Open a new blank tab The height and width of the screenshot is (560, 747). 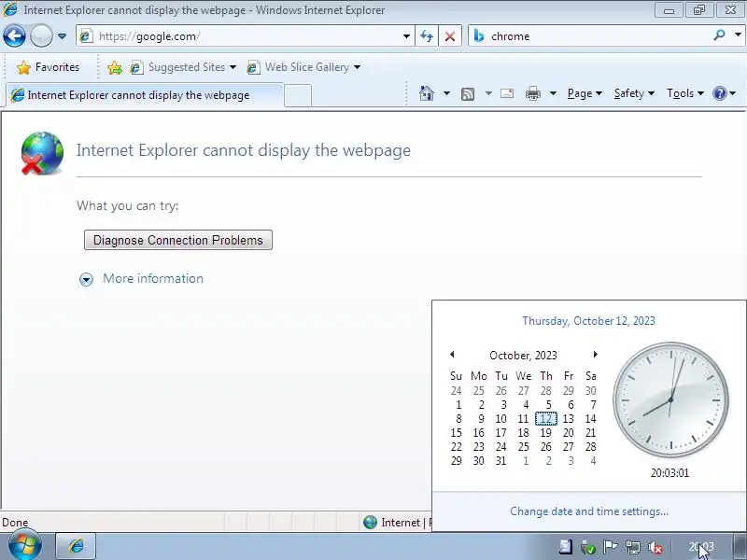(x=298, y=95)
